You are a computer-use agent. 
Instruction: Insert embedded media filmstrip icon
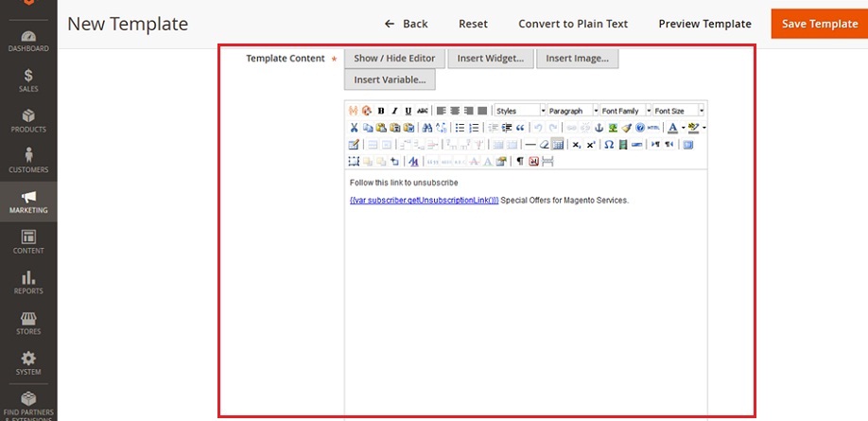pyautogui.click(x=623, y=144)
